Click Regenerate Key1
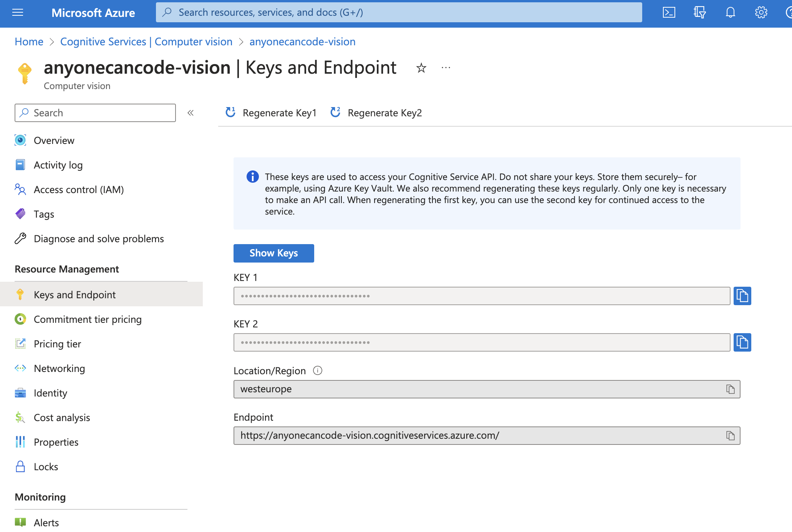This screenshot has width=792, height=532. (271, 112)
